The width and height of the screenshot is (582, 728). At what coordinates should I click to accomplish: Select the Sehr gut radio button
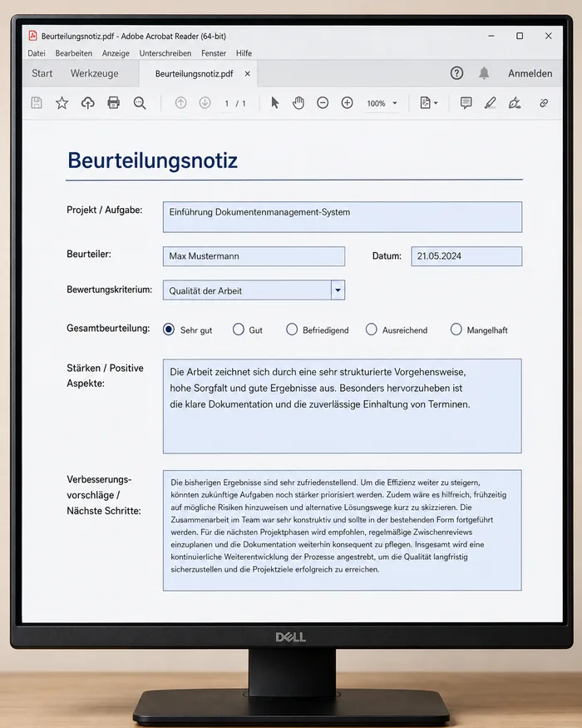click(169, 329)
